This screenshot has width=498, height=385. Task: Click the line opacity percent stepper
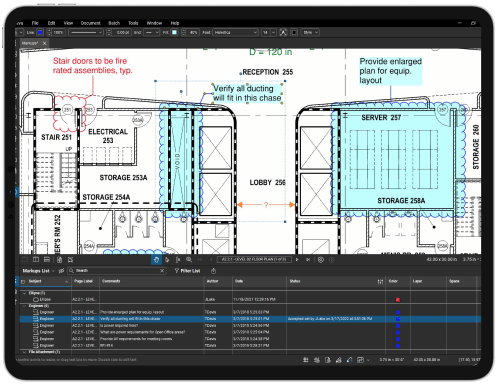[x=49, y=32]
